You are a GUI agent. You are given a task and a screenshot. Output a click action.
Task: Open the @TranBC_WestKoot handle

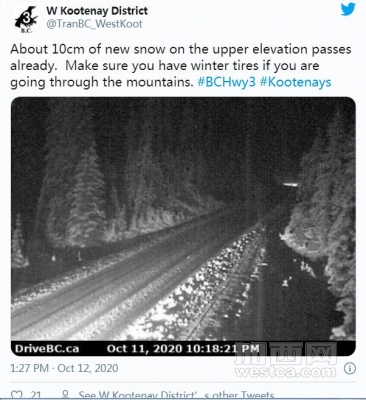(x=94, y=24)
